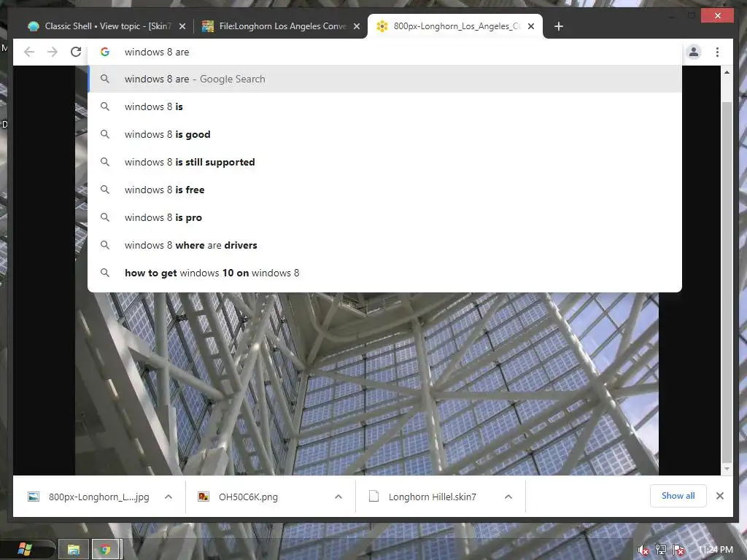Click the address bar text 'windows 8 are'

(157, 52)
